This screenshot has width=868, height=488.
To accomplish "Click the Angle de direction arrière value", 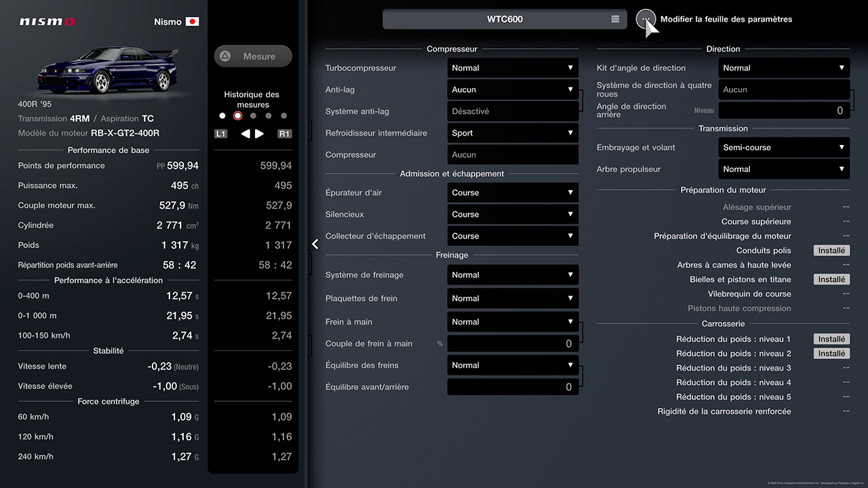I will 784,110.
